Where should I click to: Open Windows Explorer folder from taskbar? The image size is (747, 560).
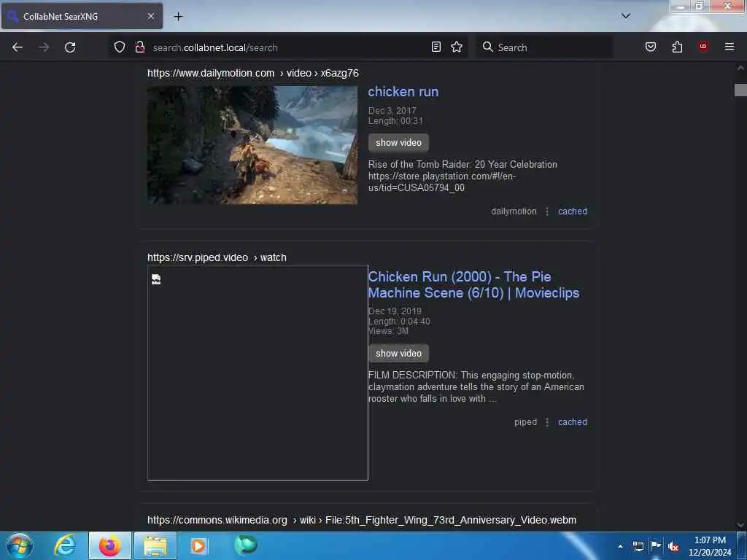click(155, 545)
